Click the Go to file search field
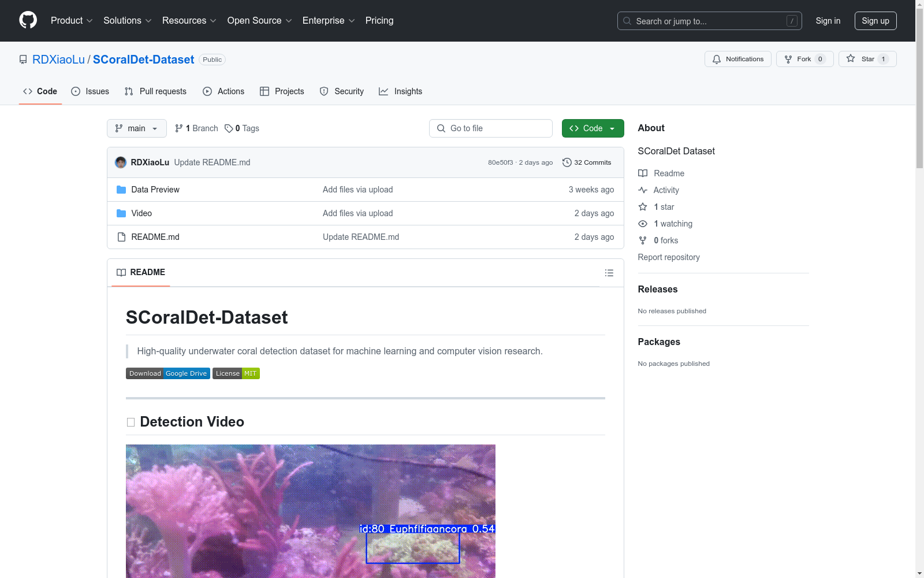Screen dimensions: 924x578 point(491,128)
